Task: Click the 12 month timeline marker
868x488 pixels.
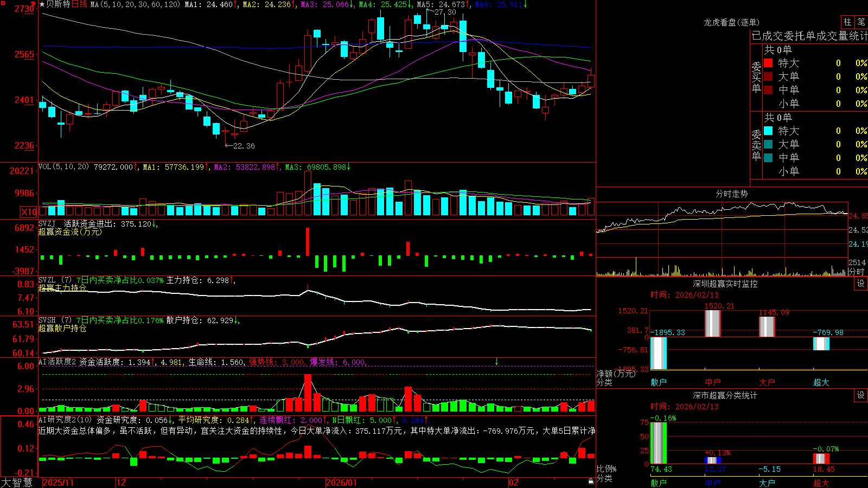Action: click(122, 483)
